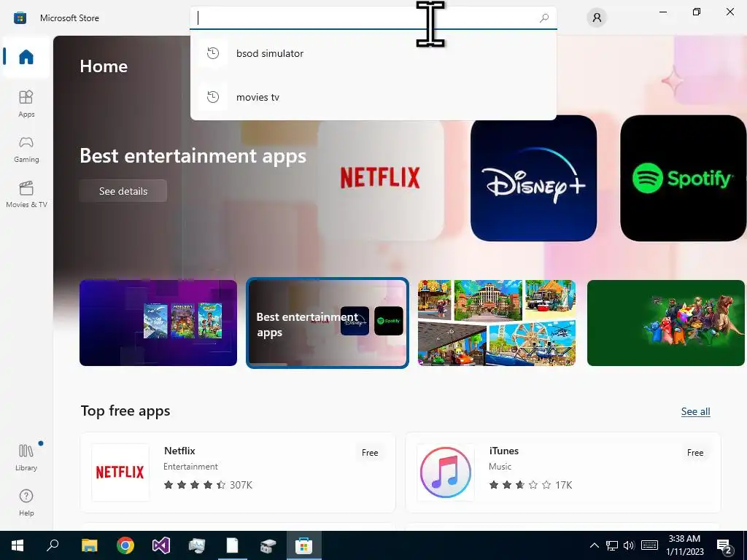
Task: Open the Spotify hero tile
Action: 683,178
